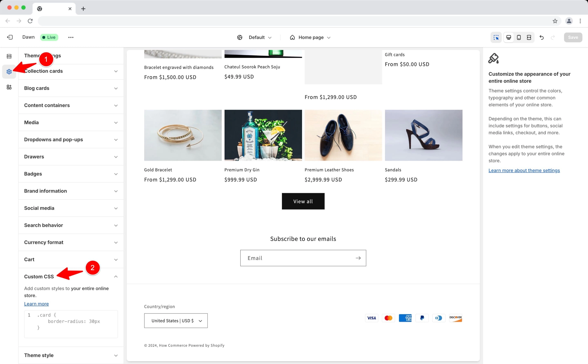The width and height of the screenshot is (588, 364).
Task: Expand the Blog cards settings
Action: (71, 88)
